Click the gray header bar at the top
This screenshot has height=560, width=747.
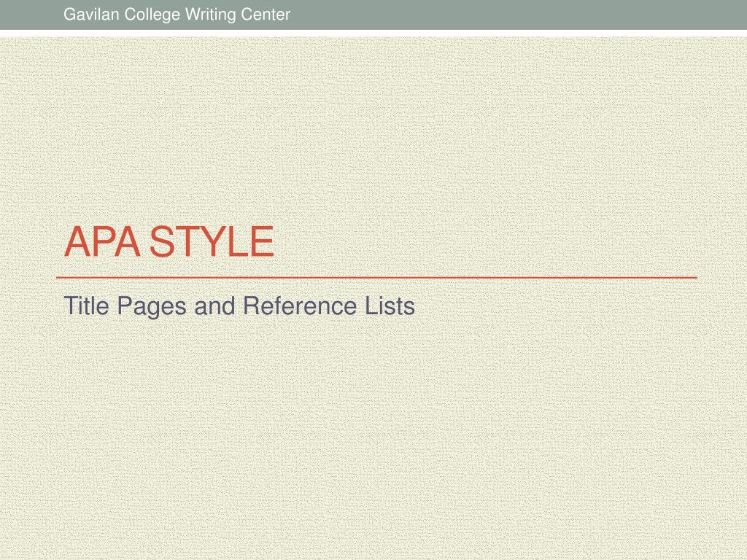(373, 14)
